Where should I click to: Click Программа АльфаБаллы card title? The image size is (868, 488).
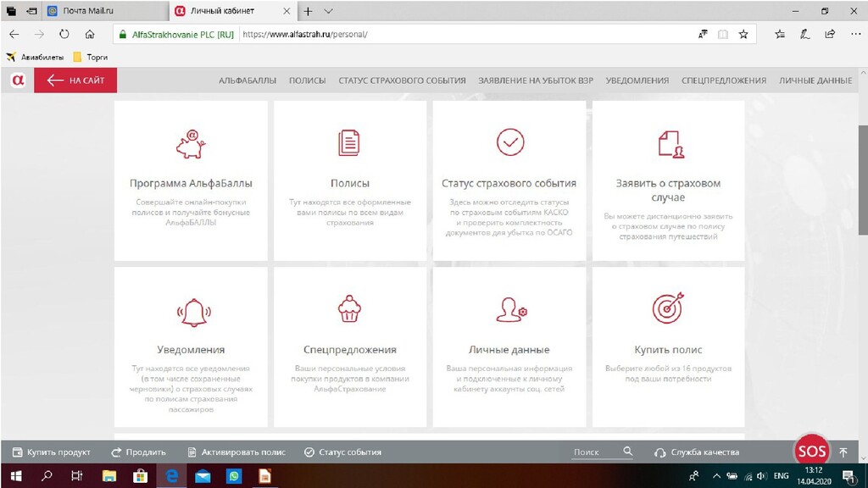191,183
